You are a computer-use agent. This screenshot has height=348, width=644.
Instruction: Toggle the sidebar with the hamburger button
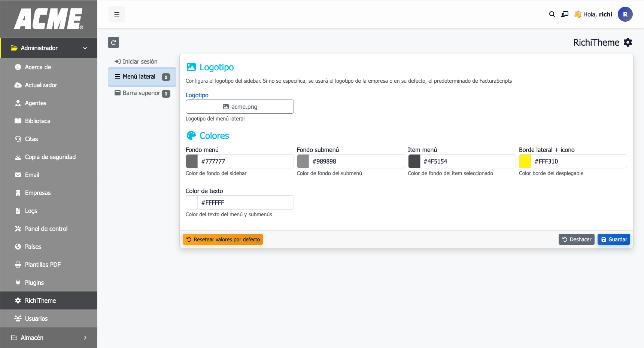coord(117,14)
